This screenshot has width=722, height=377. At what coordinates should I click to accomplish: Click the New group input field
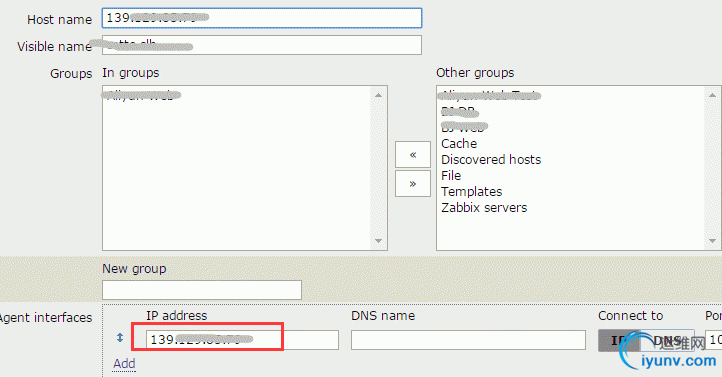202,290
